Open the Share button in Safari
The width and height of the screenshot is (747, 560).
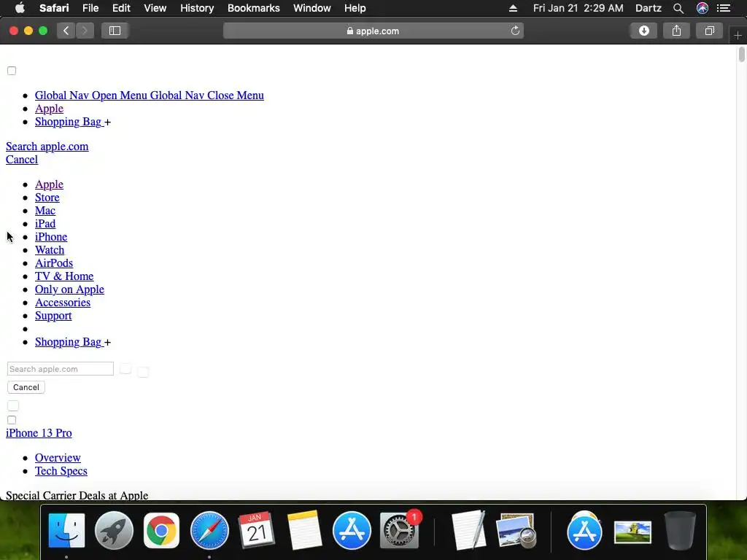[676, 31]
